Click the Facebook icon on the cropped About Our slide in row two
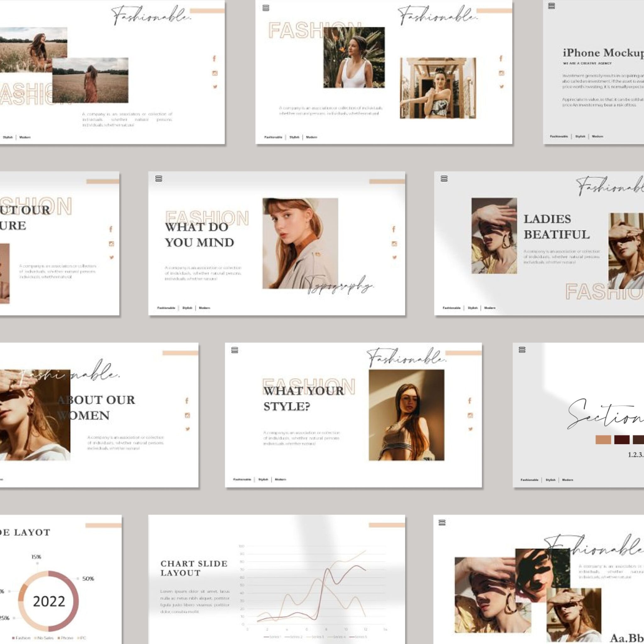This screenshot has height=644, width=644. [111, 229]
